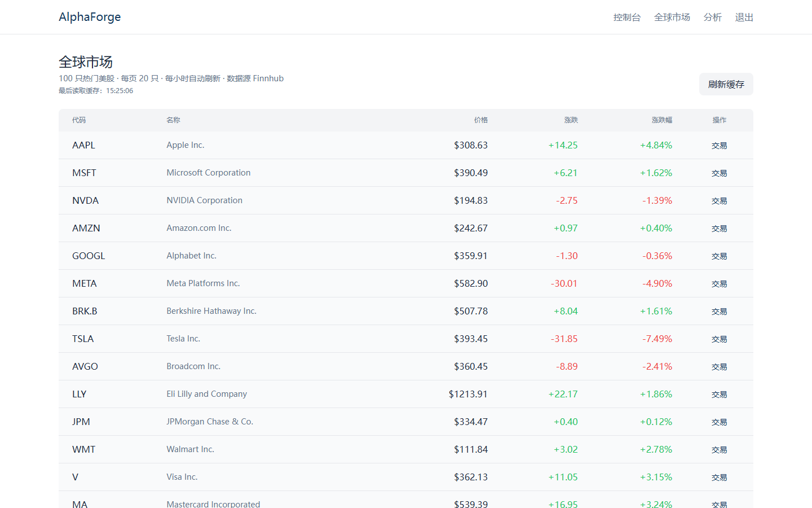This screenshot has width=812, height=508.
Task: Click Meta Platforms Inc. name
Action: click(x=203, y=283)
